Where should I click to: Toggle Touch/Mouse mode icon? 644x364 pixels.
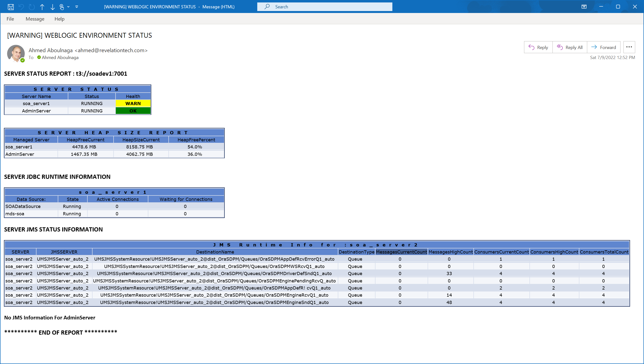[62, 7]
